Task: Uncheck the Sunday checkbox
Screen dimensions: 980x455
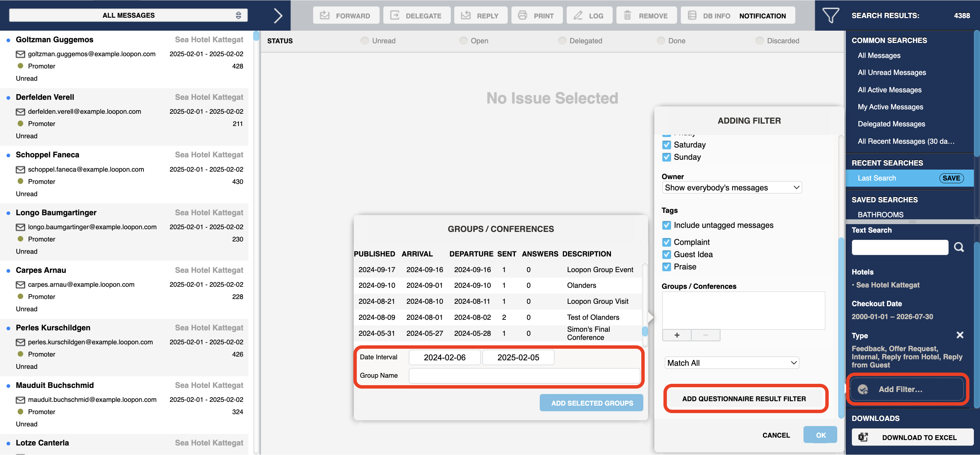Action: pyautogui.click(x=666, y=157)
